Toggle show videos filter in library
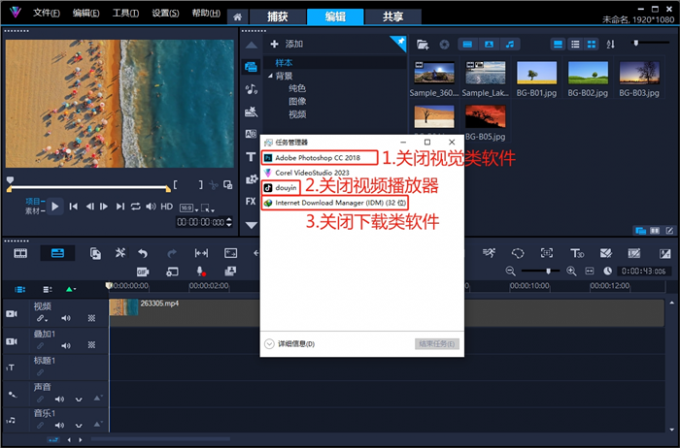Viewport: 680px width, 448px height. pyautogui.click(x=468, y=44)
